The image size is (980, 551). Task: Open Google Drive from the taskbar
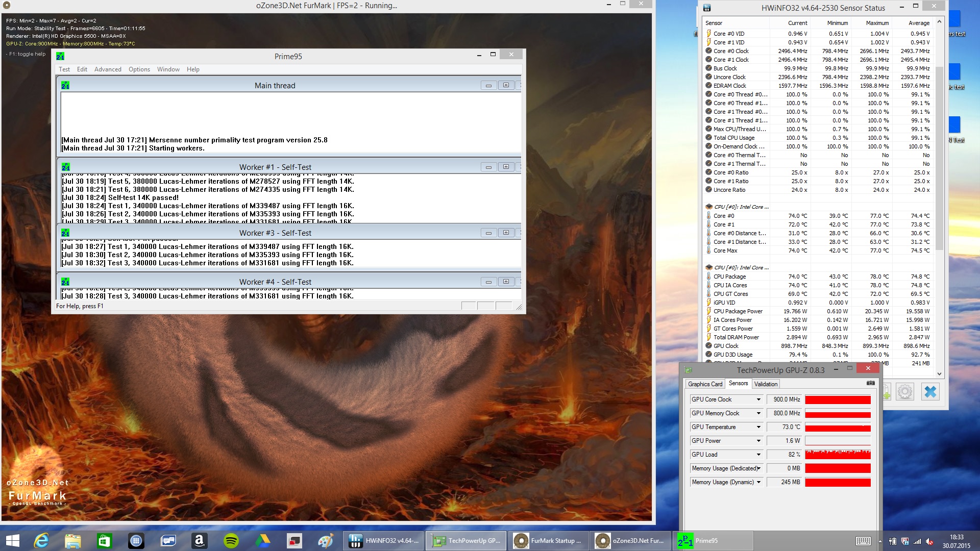coord(262,541)
